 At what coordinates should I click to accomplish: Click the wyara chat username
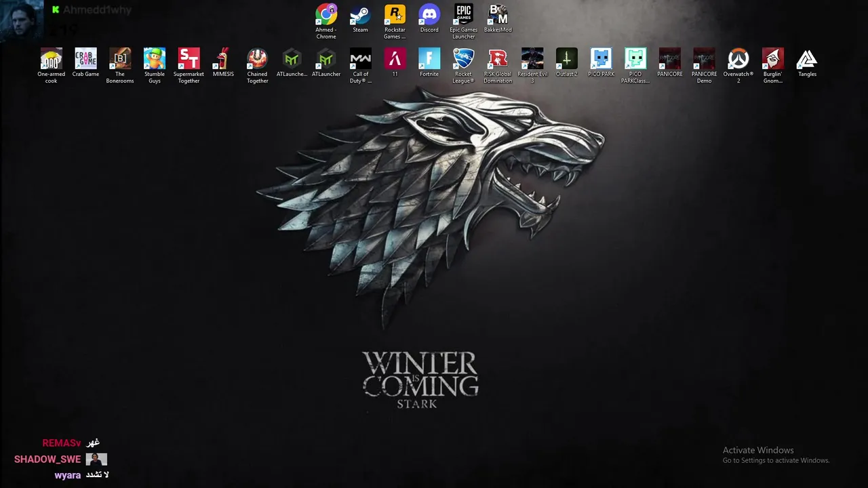[x=68, y=475]
